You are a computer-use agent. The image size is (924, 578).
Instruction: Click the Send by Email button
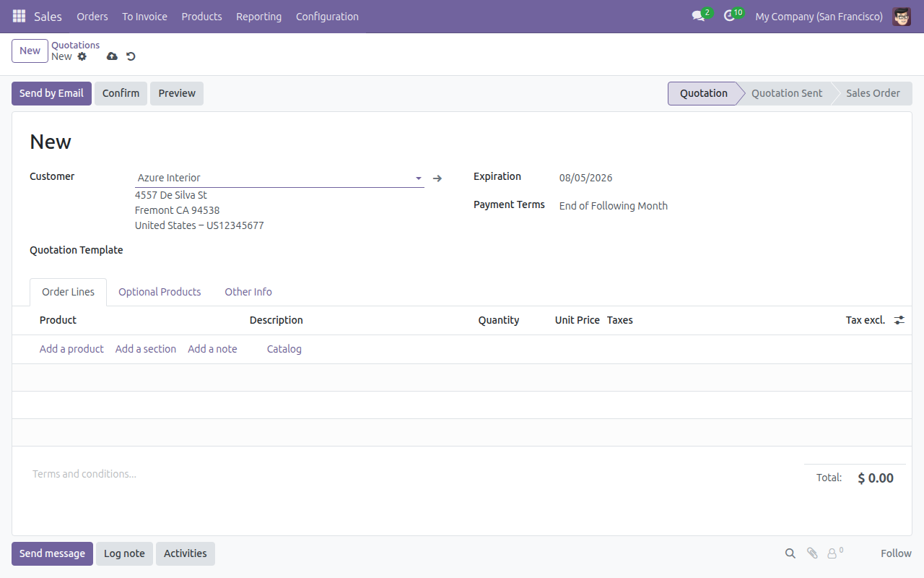[51, 93]
